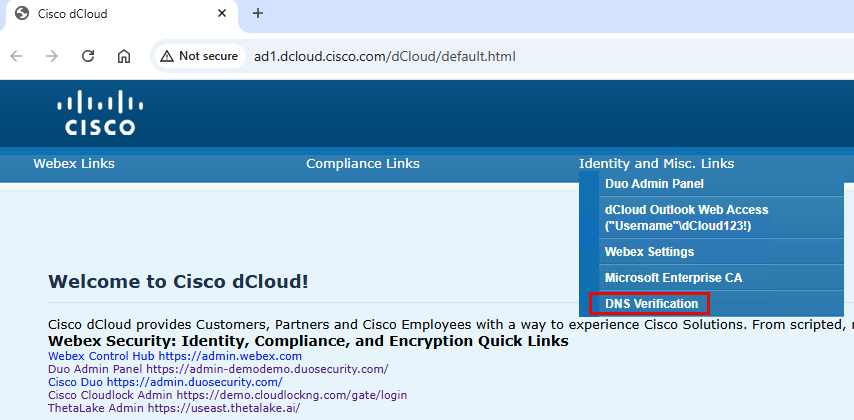Click the Not secure warning badge
Image resolution: width=854 pixels, height=420 pixels.
[x=198, y=56]
